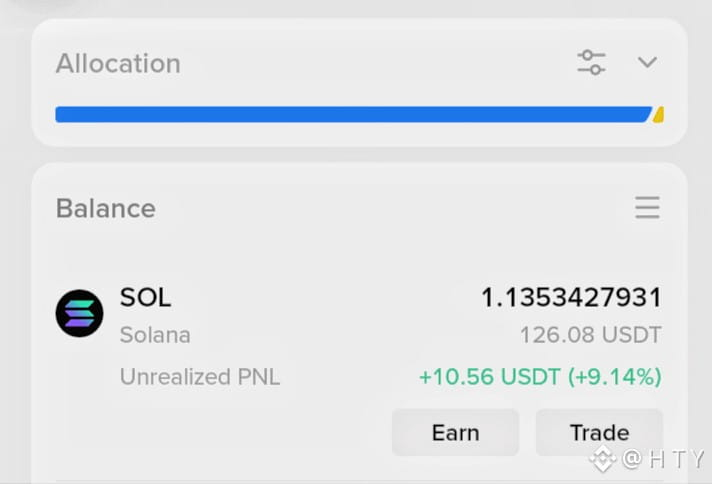Tap the 1.1353427931 SOL balance amount
The height and width of the screenshot is (484, 712).
571,298
